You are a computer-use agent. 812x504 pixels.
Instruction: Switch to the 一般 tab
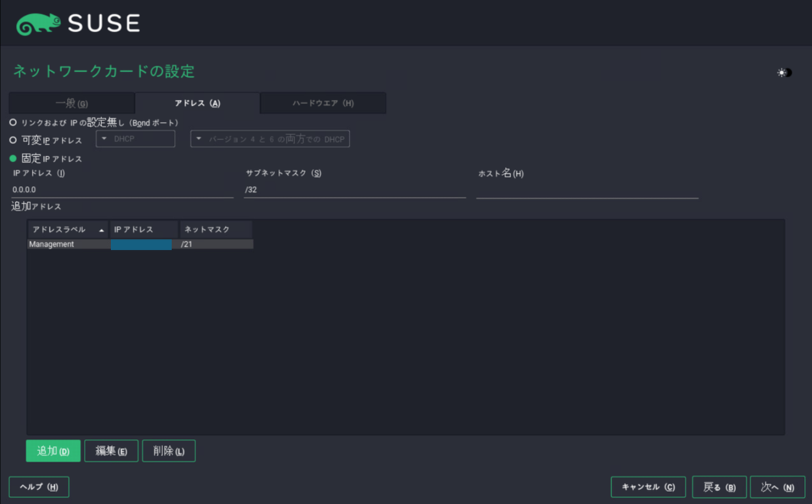click(71, 103)
